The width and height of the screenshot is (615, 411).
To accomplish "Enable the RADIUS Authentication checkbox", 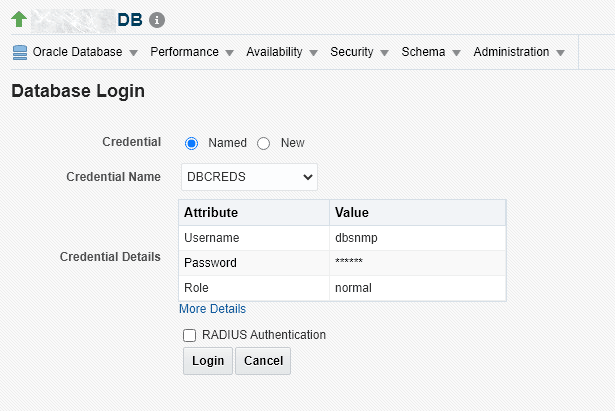I will 189,336.
